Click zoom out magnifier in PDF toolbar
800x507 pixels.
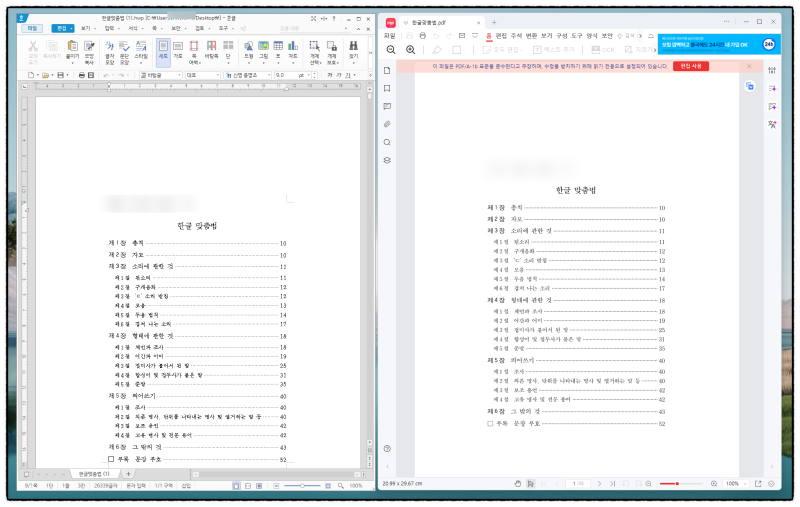[391, 49]
